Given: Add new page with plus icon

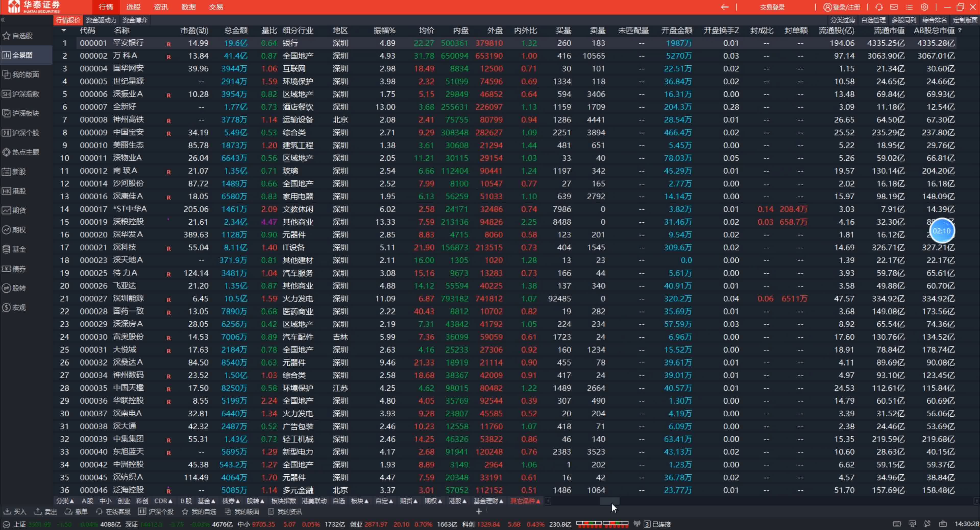Looking at the screenshot, I should (479, 511).
